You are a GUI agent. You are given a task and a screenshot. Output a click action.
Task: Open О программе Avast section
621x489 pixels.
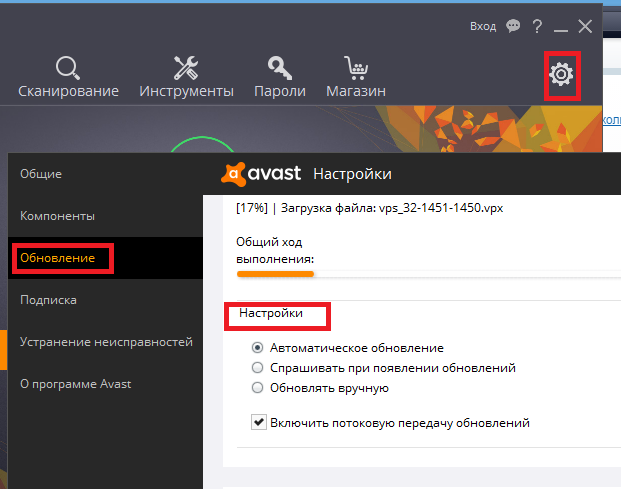pos(76,384)
